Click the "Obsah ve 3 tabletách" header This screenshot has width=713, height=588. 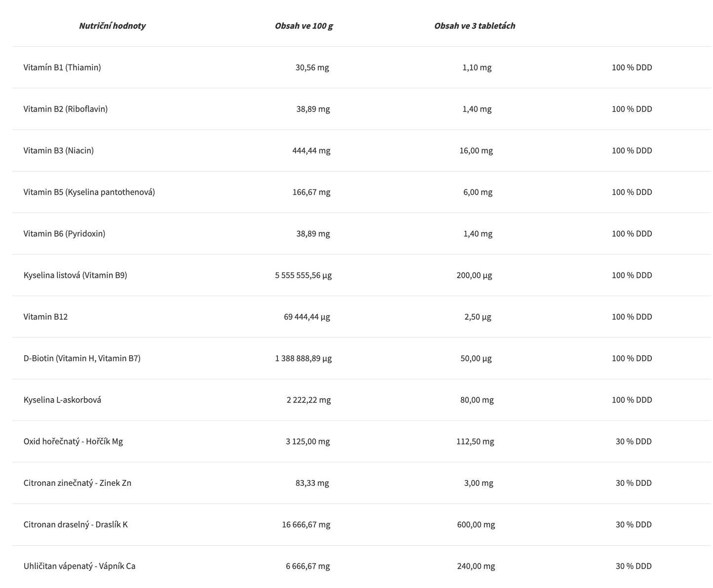474,26
